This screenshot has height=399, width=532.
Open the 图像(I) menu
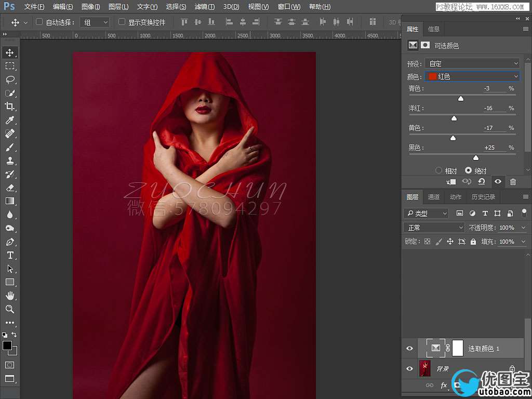tap(90, 6)
